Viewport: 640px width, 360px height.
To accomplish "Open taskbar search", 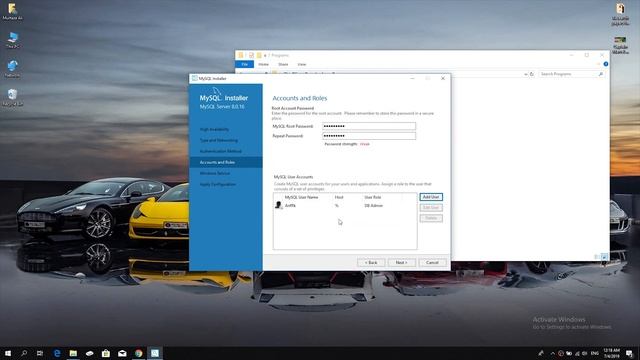I will [24, 353].
